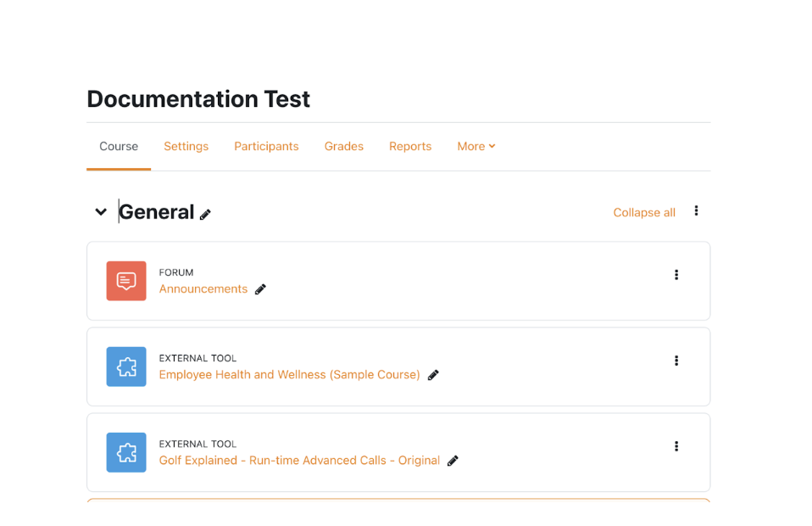Open Golf Explained - Run-time Advanced Calls link
The width and height of the screenshot is (812, 526).
(x=299, y=460)
